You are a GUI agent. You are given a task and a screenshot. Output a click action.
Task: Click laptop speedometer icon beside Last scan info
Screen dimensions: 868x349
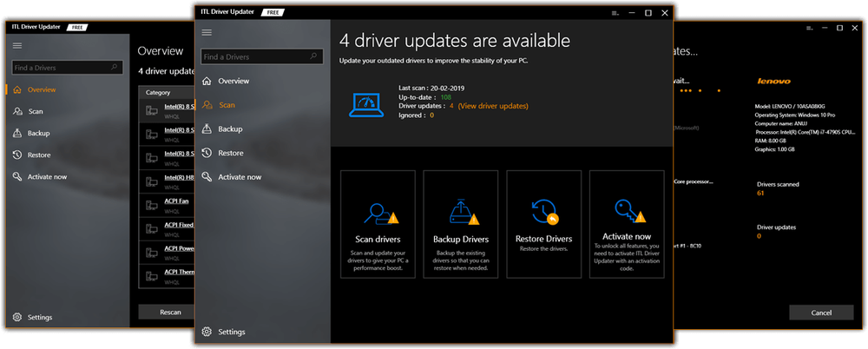point(366,103)
